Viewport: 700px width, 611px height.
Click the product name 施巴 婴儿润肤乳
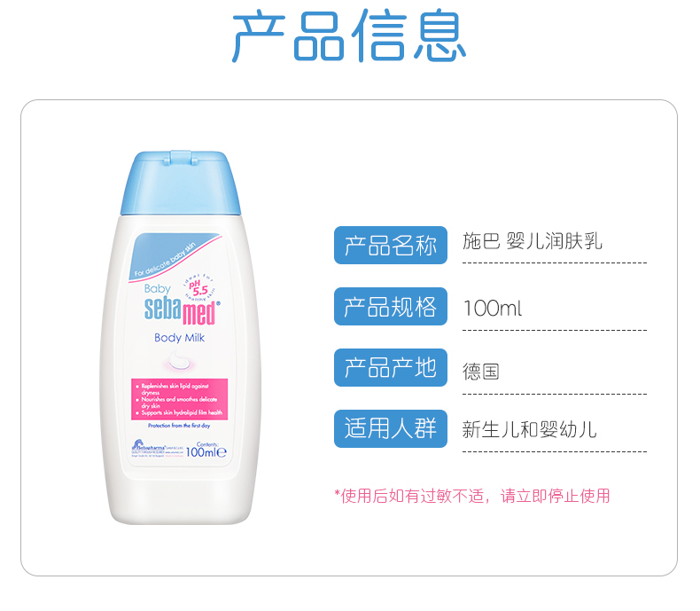pyautogui.click(x=533, y=241)
